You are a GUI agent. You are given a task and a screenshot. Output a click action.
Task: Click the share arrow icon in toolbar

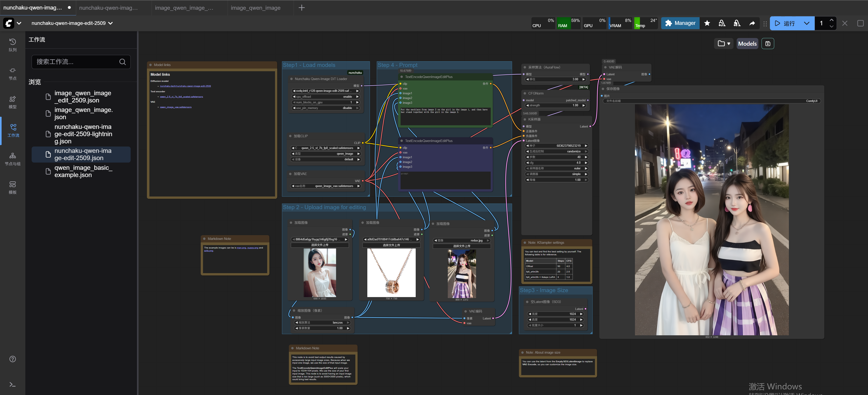pos(752,23)
